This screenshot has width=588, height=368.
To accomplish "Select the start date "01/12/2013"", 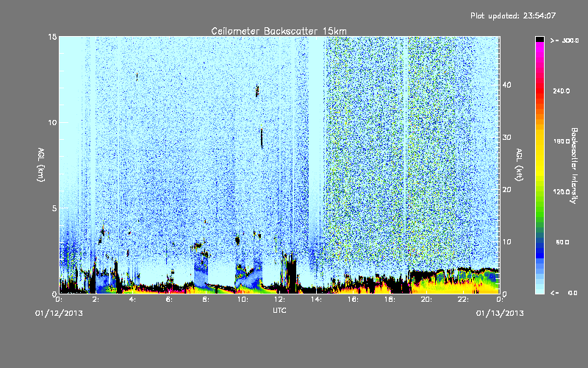I will pos(59,314).
